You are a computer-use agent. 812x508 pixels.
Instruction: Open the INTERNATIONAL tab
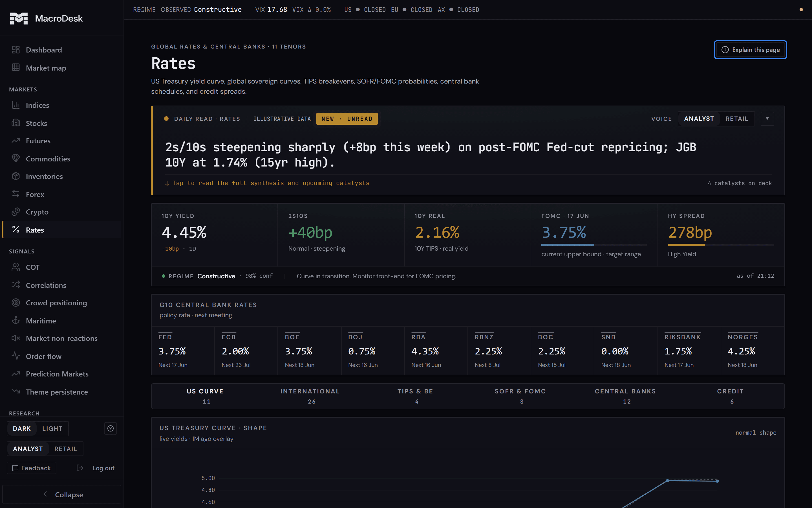coord(310,396)
